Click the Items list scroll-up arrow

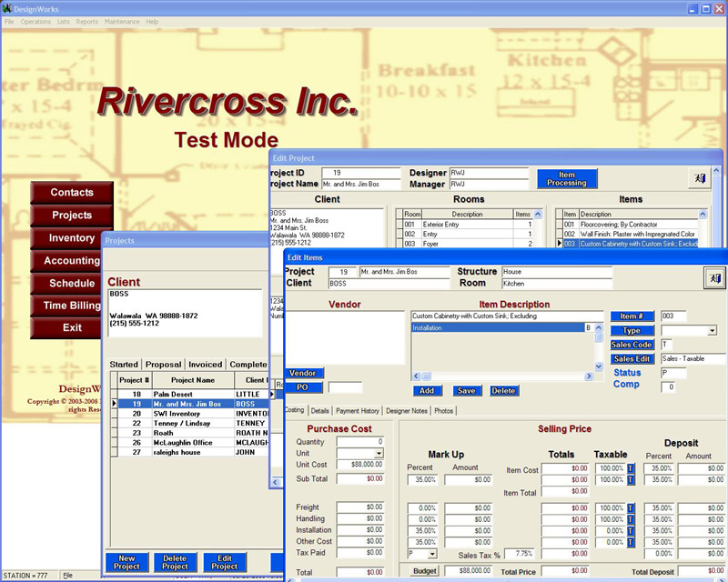pos(703,214)
